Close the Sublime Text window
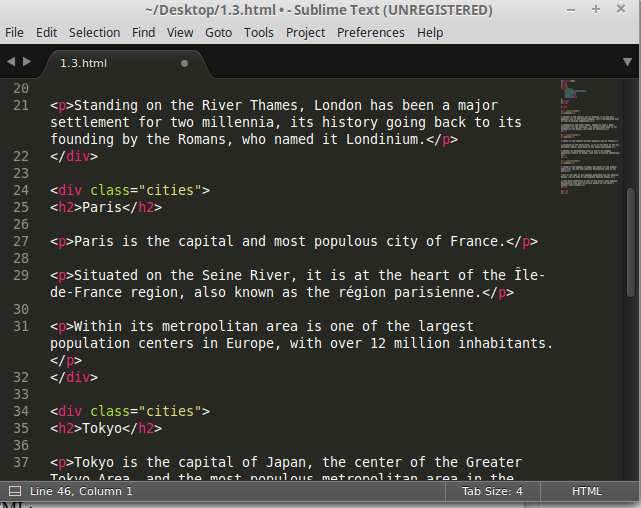Image resolution: width=641 pixels, height=508 pixels. tap(621, 9)
